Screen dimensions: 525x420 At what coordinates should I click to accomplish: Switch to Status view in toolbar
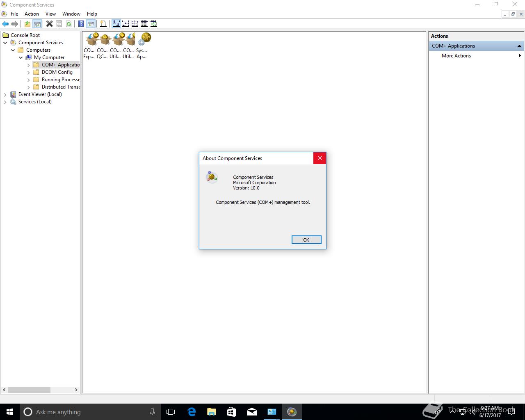pyautogui.click(x=154, y=24)
